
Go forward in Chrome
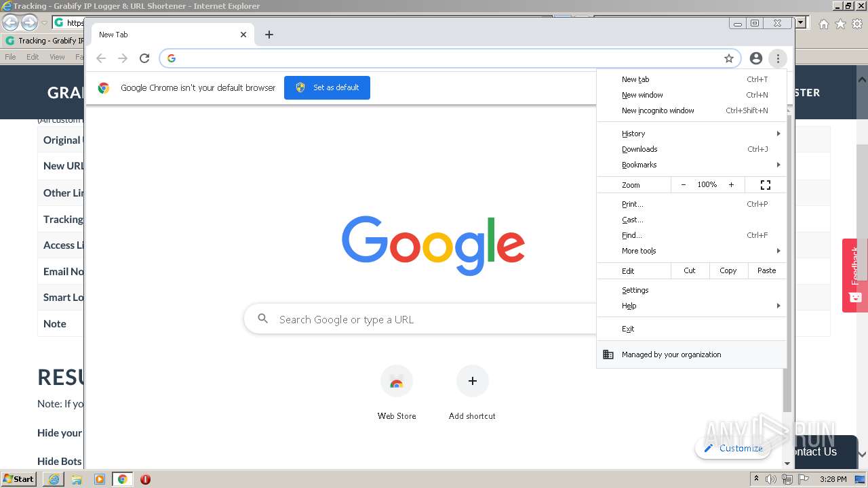coord(123,58)
